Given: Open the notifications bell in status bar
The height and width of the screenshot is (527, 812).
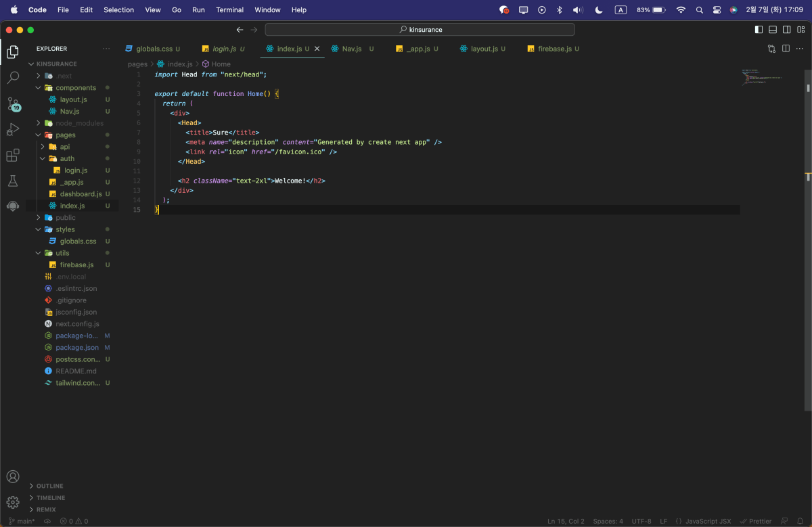Looking at the screenshot, I should 802,521.
